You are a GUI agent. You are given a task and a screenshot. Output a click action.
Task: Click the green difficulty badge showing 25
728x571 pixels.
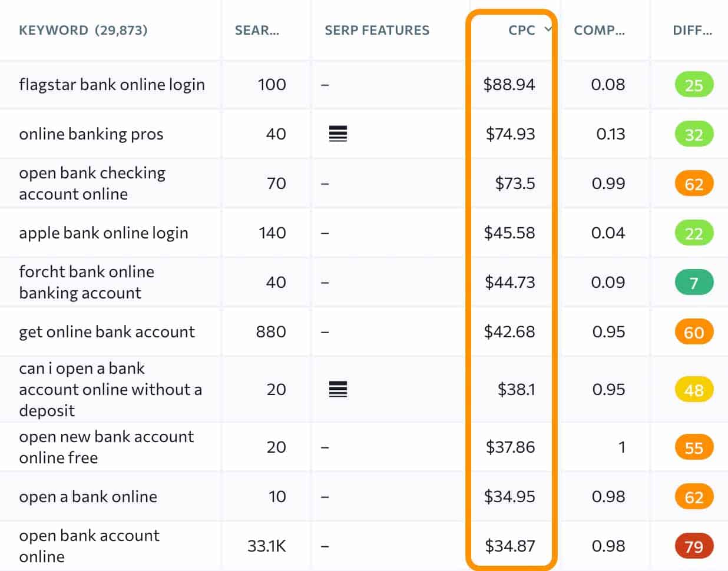pyautogui.click(x=694, y=84)
